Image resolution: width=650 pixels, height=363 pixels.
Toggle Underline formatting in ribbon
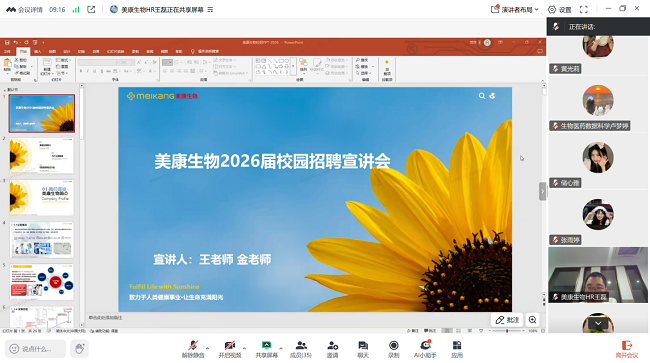tap(95, 71)
